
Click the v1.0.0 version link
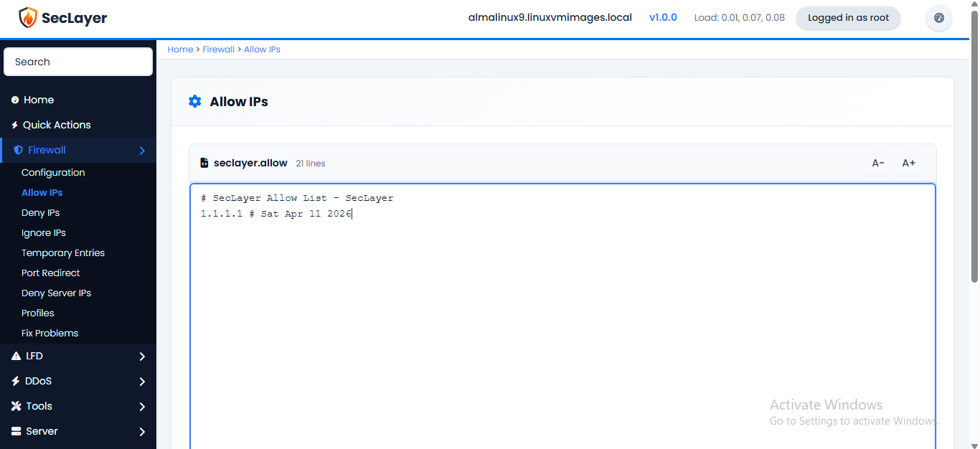tap(663, 18)
